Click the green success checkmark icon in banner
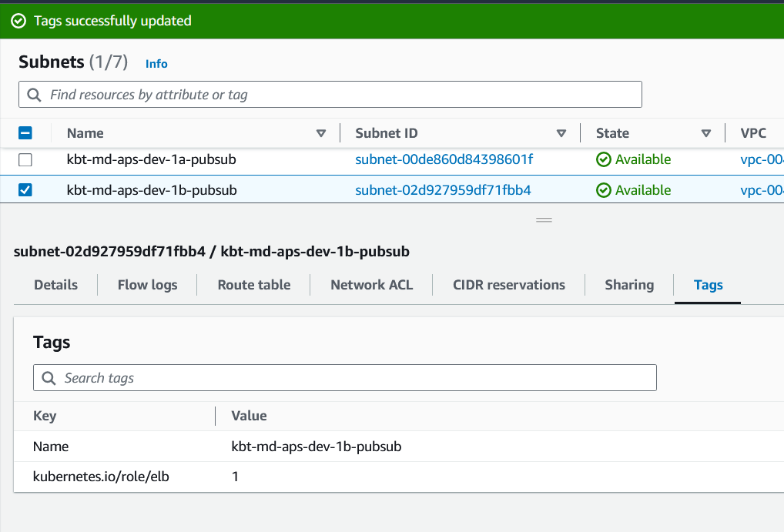 (18, 21)
